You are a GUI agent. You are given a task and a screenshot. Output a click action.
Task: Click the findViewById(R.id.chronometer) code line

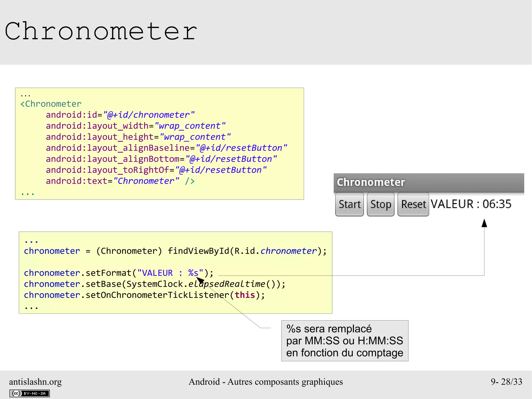point(175,251)
